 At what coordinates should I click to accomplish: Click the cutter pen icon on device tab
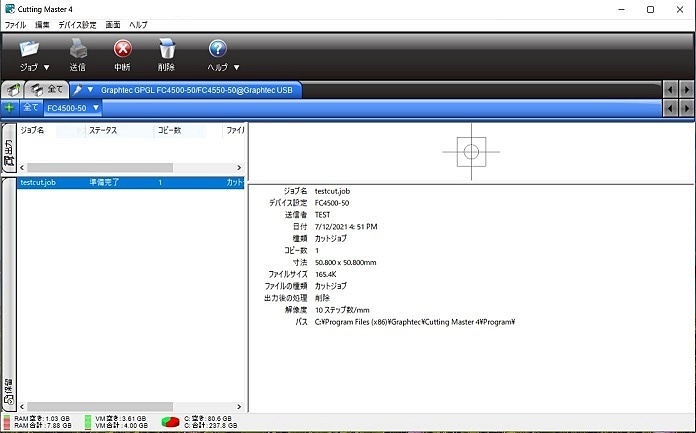(78, 90)
